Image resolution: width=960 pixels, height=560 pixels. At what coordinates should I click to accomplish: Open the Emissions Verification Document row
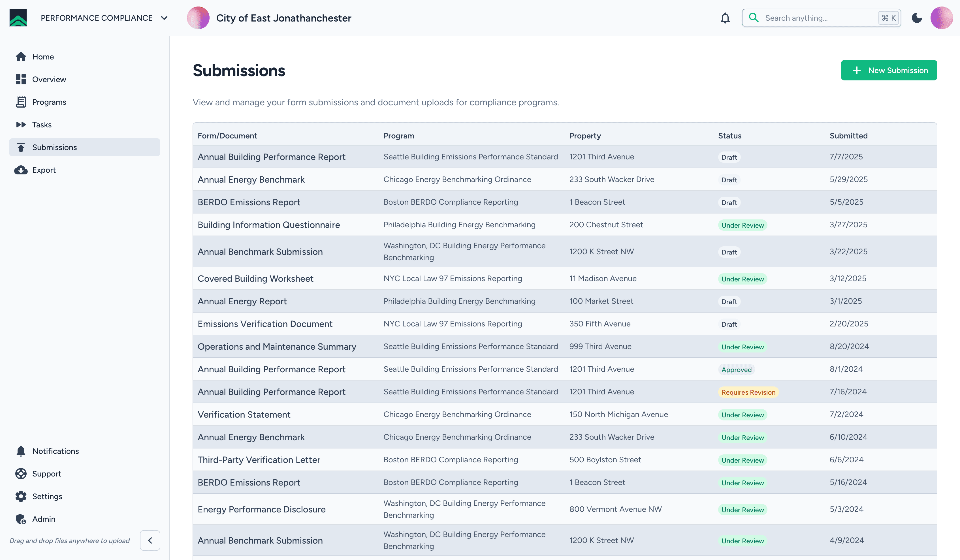265,324
